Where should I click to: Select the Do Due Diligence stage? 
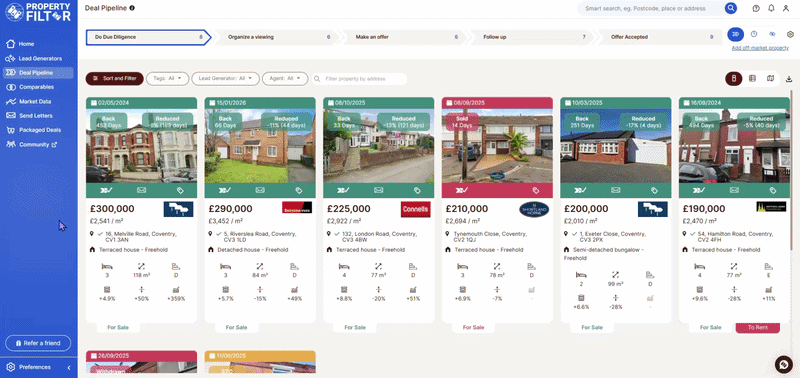click(x=148, y=37)
